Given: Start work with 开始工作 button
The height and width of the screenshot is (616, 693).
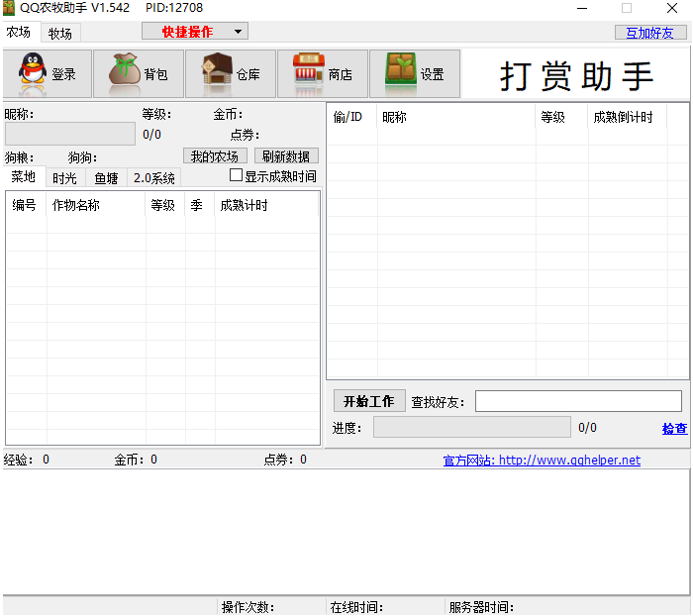Looking at the screenshot, I should click(368, 401).
